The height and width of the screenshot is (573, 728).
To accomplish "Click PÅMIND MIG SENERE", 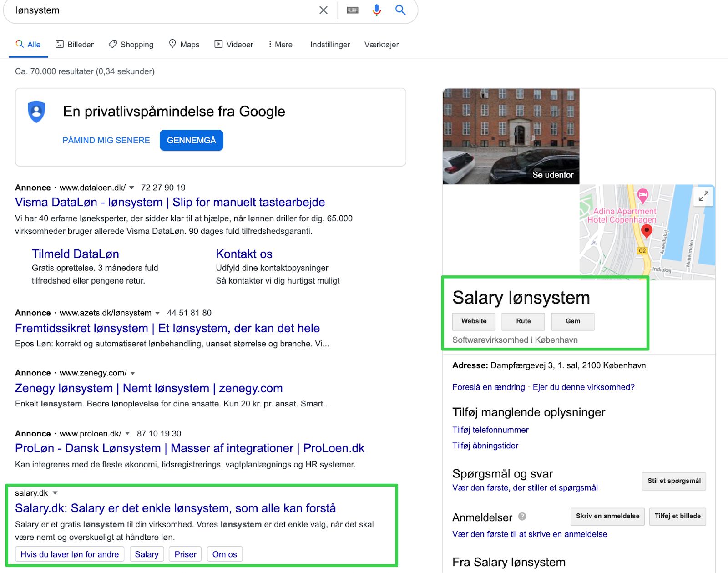I will [106, 140].
